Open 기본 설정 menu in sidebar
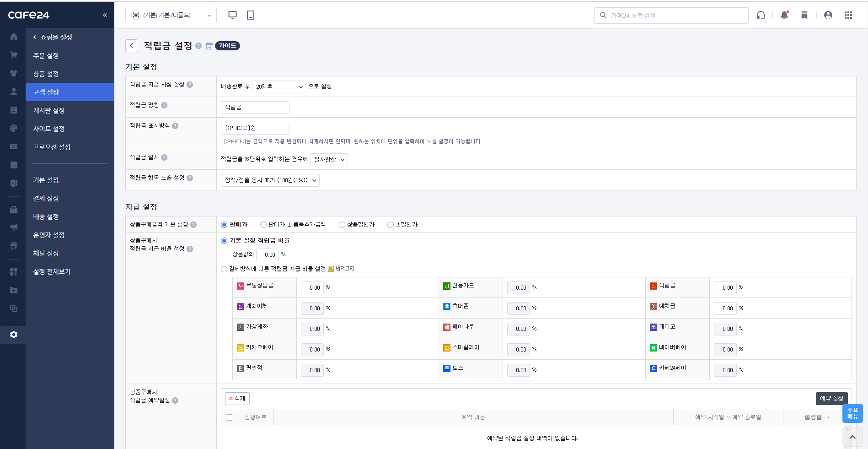Viewport: 868px width, 449px height. click(46, 180)
